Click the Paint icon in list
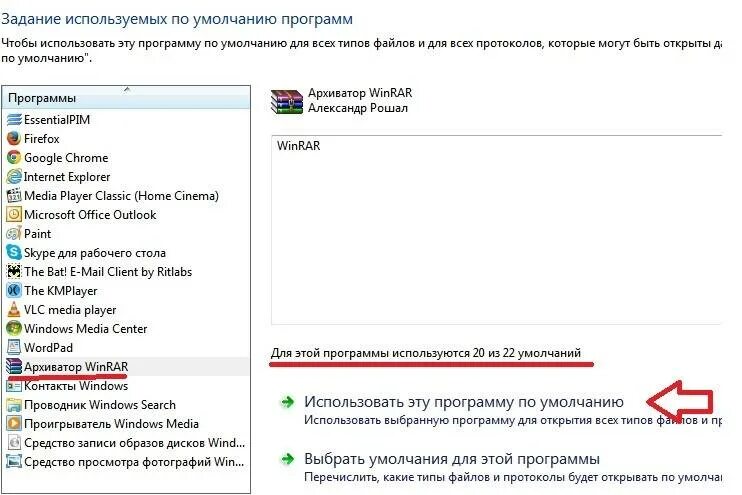Screen dimensions: 742x495 [x=14, y=233]
